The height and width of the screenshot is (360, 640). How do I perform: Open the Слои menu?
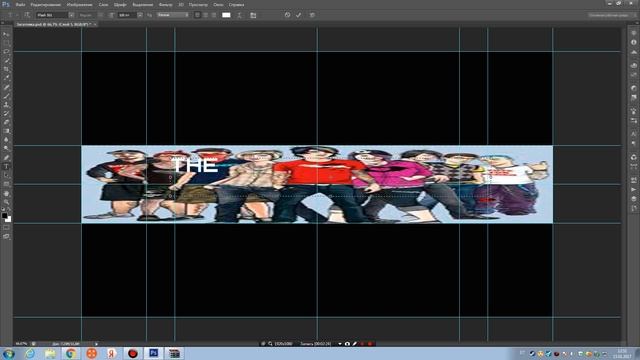pos(104,4)
